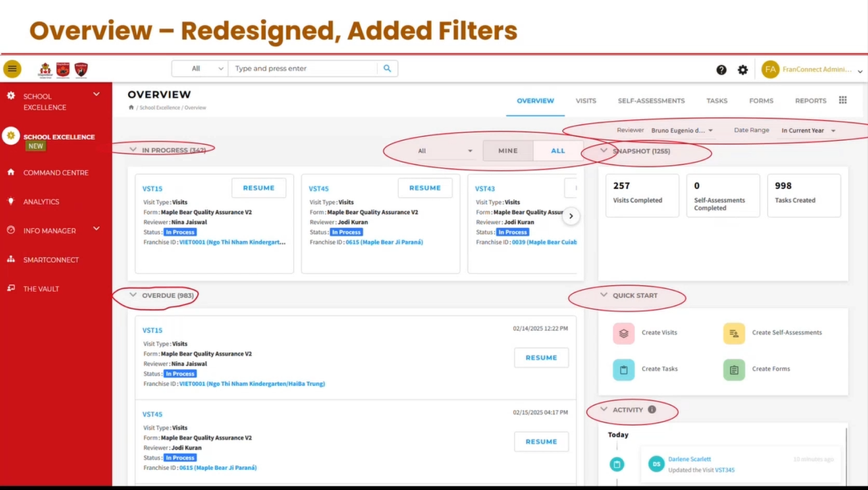This screenshot has height=490, width=868.
Task: Open Ngo Thi Nham Kindergarten/HaiBa Trung franchise link
Action: 252,384
